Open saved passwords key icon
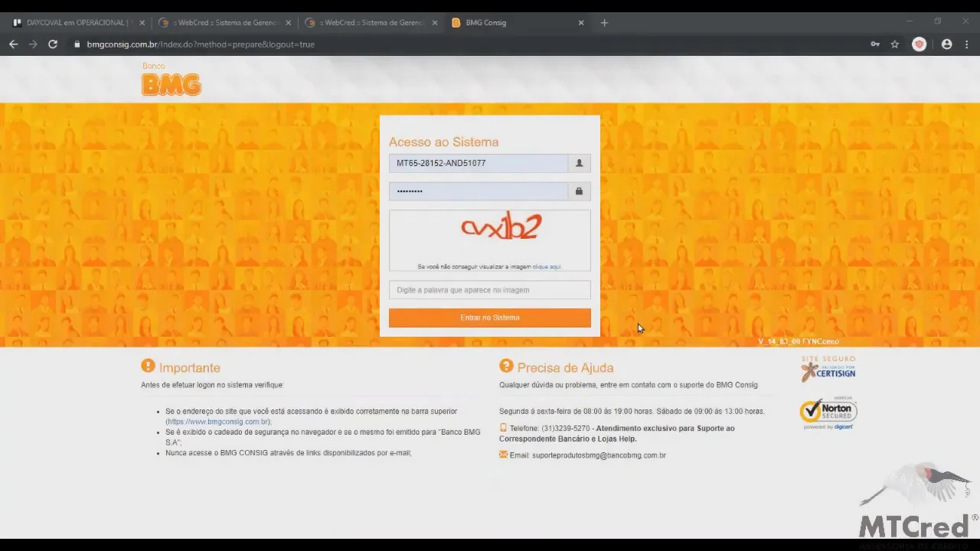980x551 pixels. coord(875,44)
